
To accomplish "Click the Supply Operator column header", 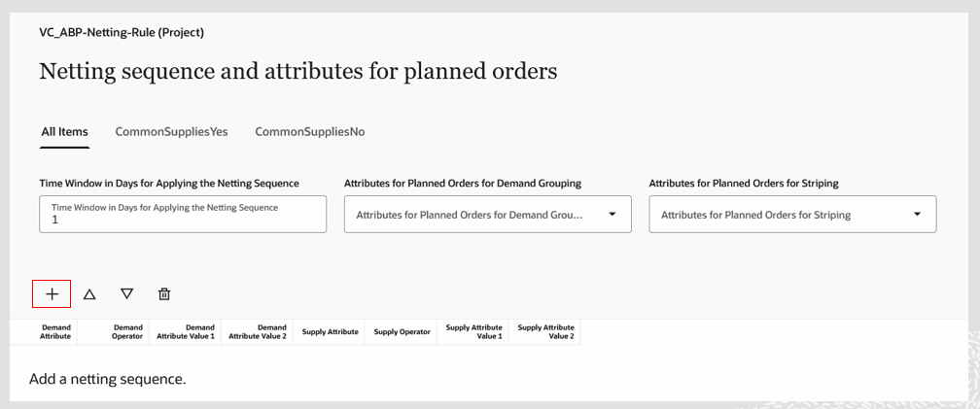I will tap(402, 332).
